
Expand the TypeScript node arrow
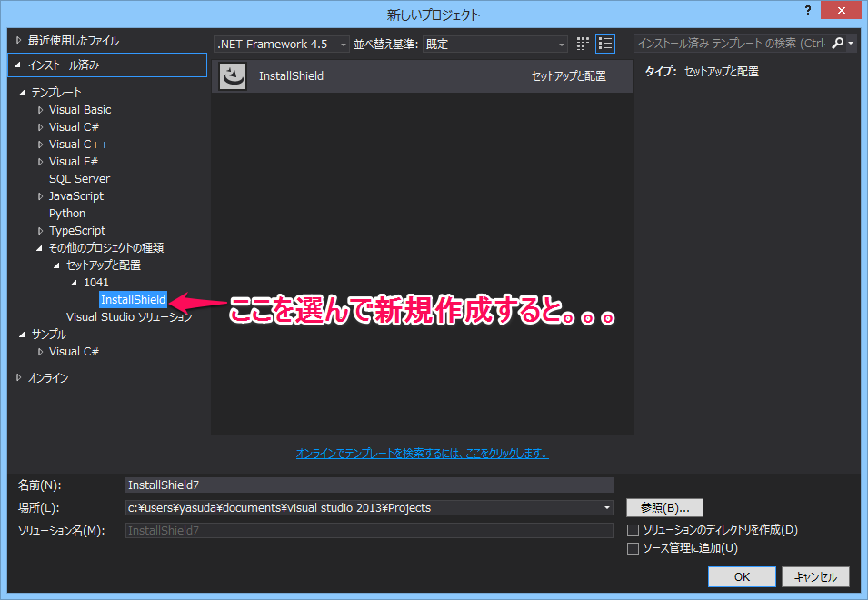coord(40,231)
